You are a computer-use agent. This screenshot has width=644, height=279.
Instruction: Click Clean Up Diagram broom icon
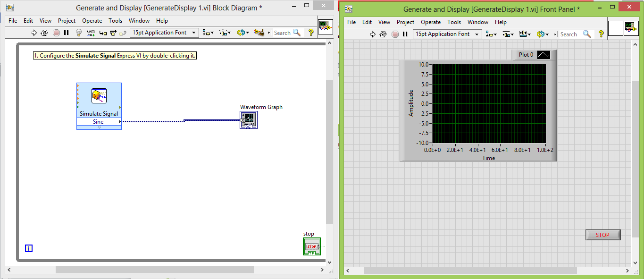tap(259, 33)
